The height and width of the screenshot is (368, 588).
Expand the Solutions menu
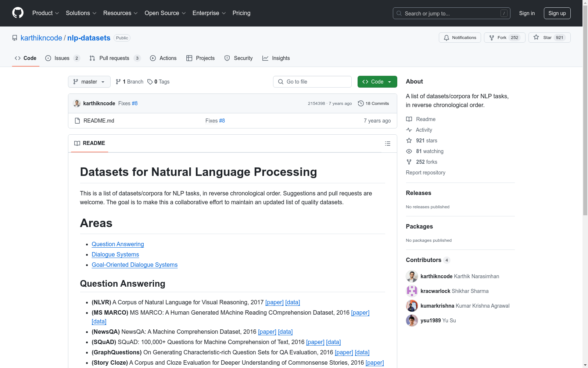coord(81,13)
